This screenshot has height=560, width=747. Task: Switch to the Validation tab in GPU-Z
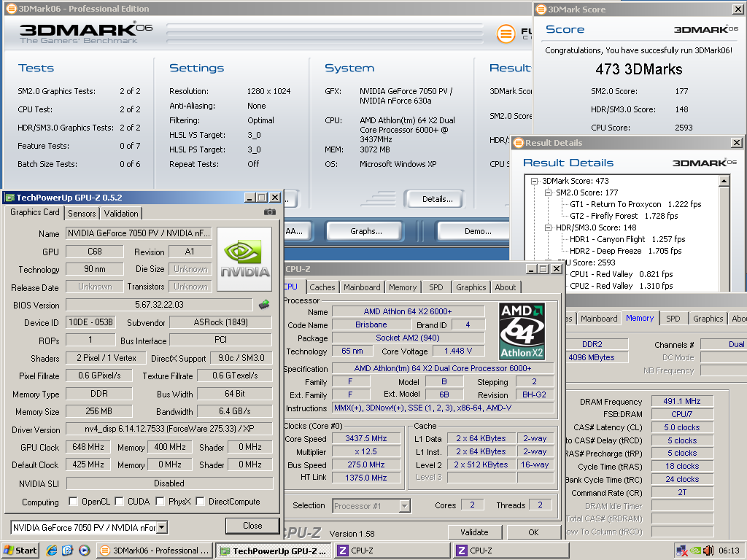pos(121,214)
